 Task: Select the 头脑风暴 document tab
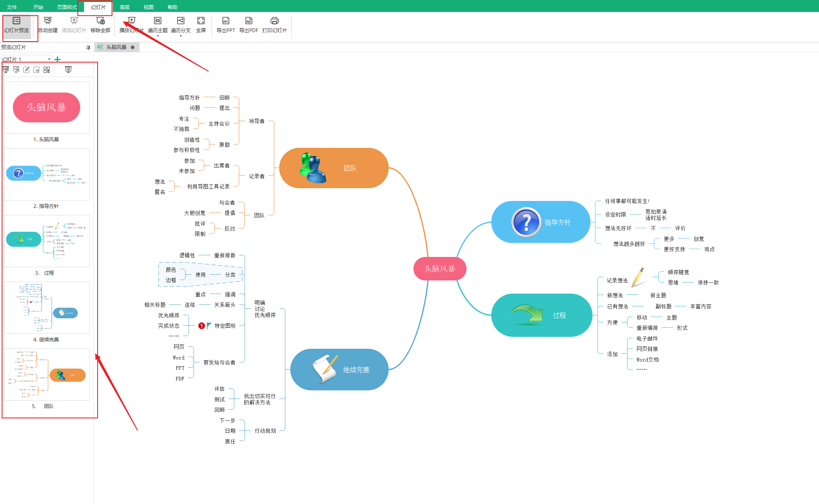(116, 47)
